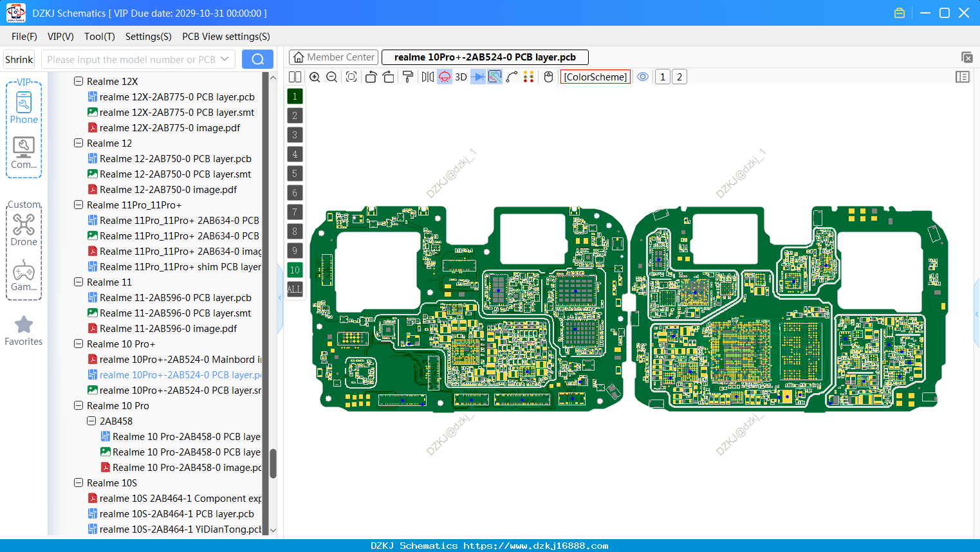Collapse the Realme 10 Pro+ node
This screenshot has height=552, width=980.
click(79, 344)
